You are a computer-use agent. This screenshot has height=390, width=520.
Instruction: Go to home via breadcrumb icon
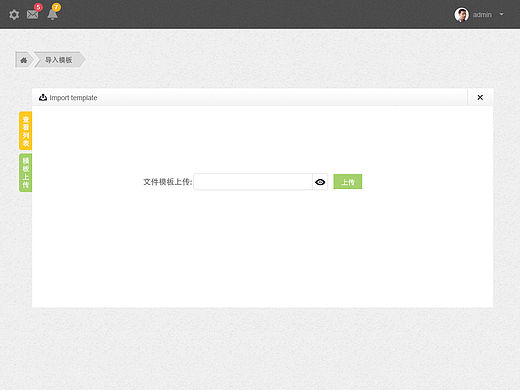24,60
